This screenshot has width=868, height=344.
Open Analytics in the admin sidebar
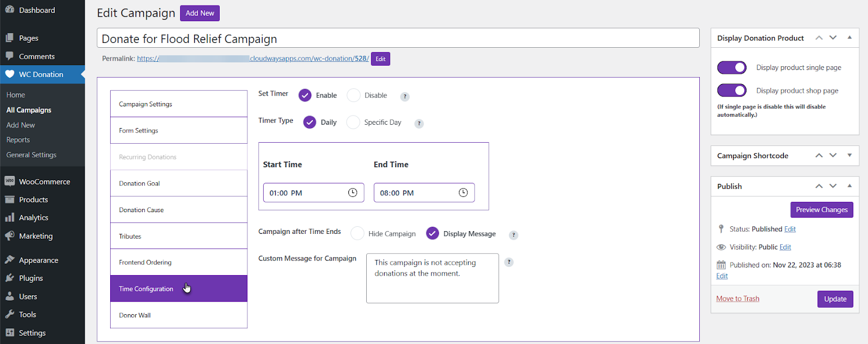pyautogui.click(x=34, y=218)
